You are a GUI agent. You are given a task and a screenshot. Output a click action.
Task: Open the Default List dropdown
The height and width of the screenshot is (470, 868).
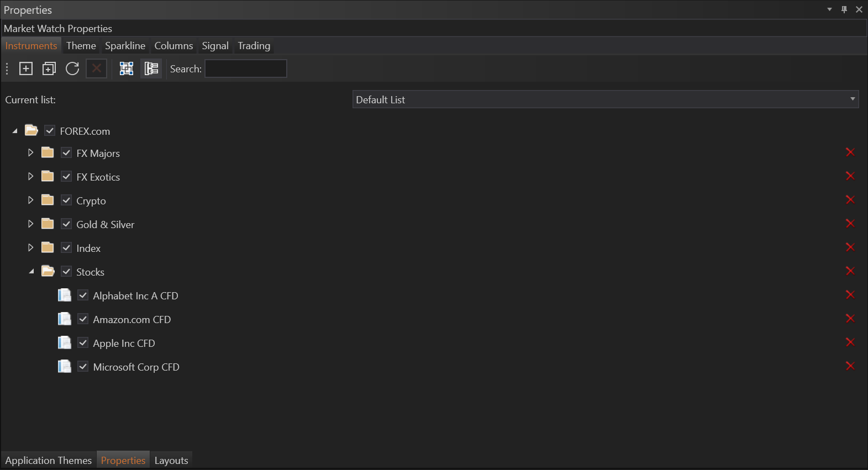[x=605, y=99]
